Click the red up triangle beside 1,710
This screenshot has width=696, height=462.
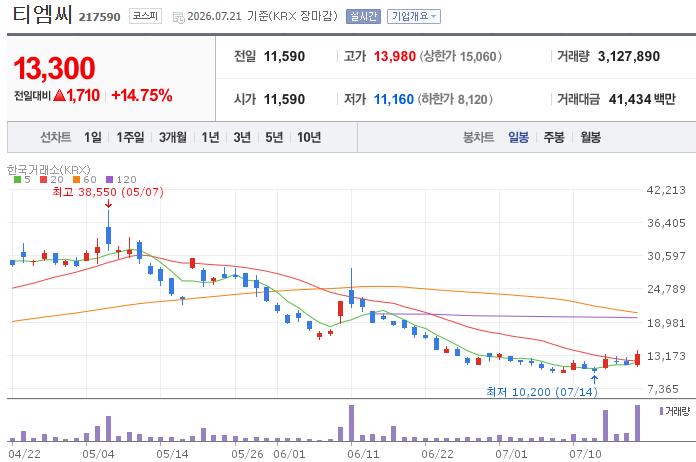point(59,95)
